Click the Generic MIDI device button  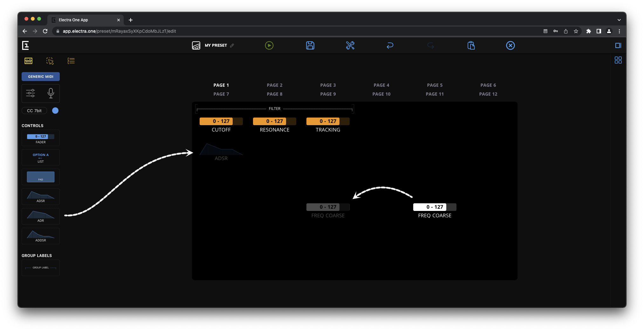(x=41, y=77)
